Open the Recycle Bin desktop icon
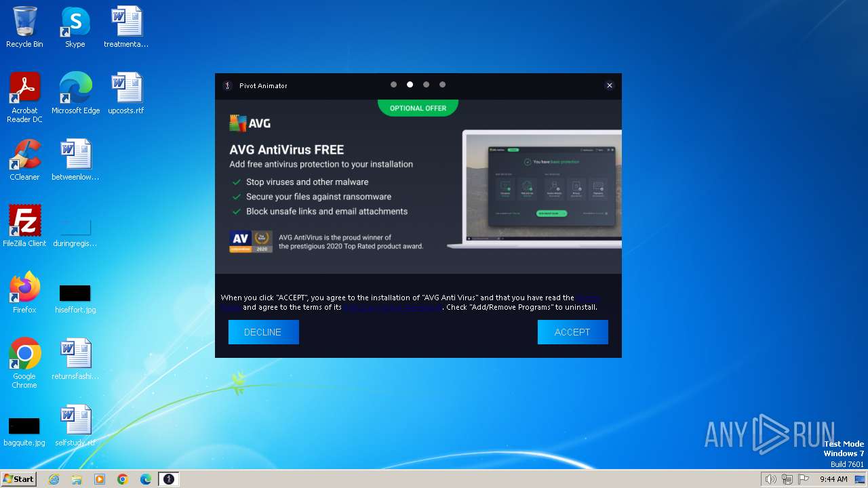Image resolution: width=868 pixels, height=488 pixels. pos(24,27)
